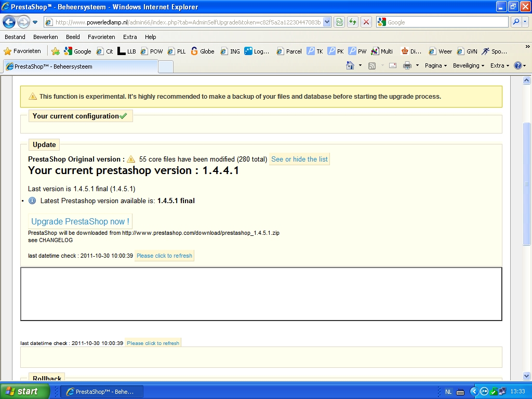Screen dimensions: 532x399
Task: Open the TK favorite
Action: click(315, 51)
